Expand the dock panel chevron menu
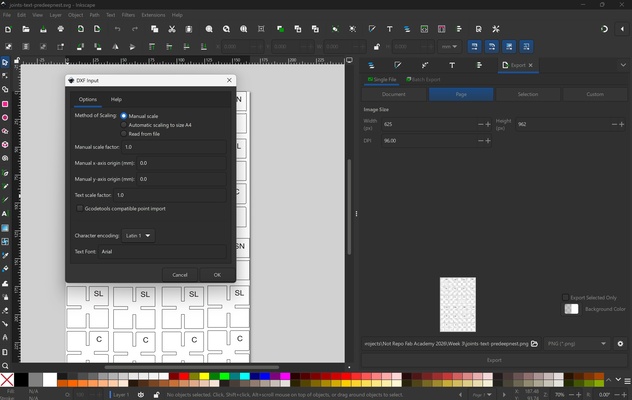The width and height of the screenshot is (632, 400). pos(622,65)
